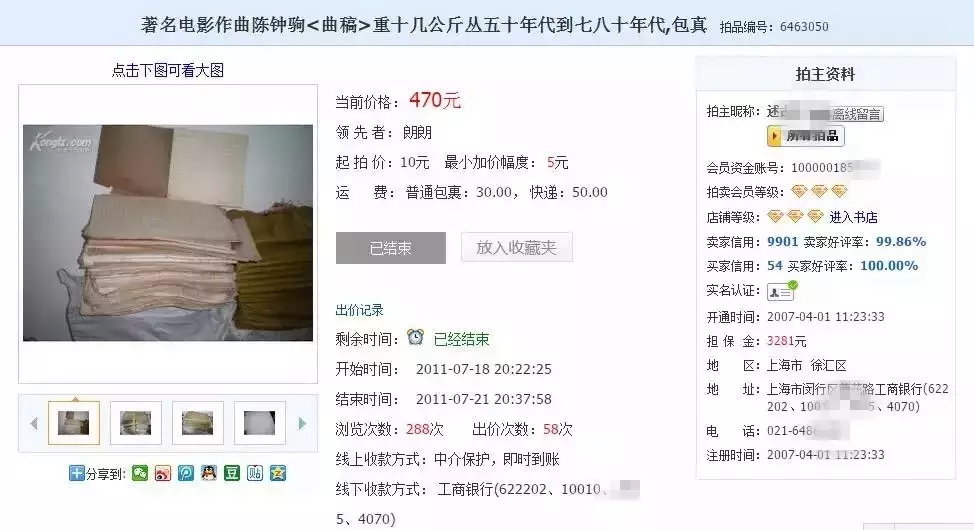Viewport: 974px width, 530px height.
Task: Leave an offline message via 离线留言
Action: pos(857,114)
